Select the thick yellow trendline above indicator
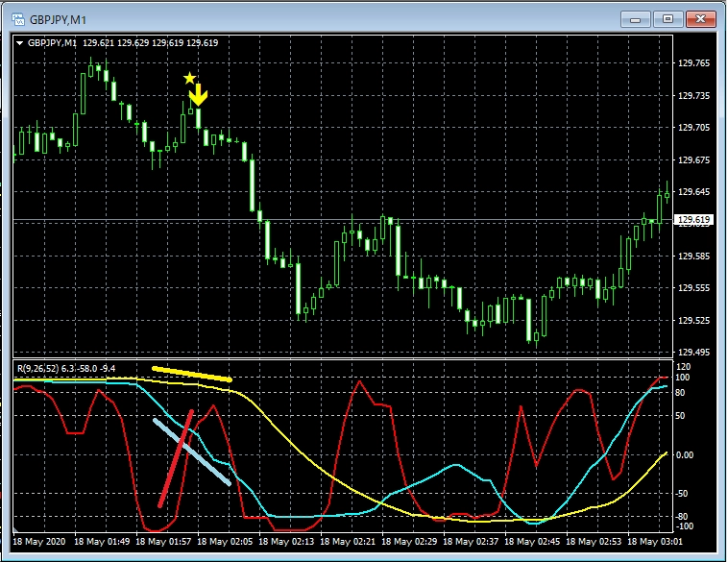Screen dimensions: 728x562 [192, 374]
